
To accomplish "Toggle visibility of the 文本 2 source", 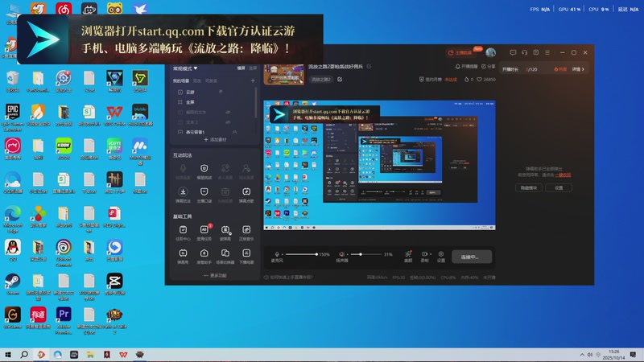I will [x=228, y=122].
